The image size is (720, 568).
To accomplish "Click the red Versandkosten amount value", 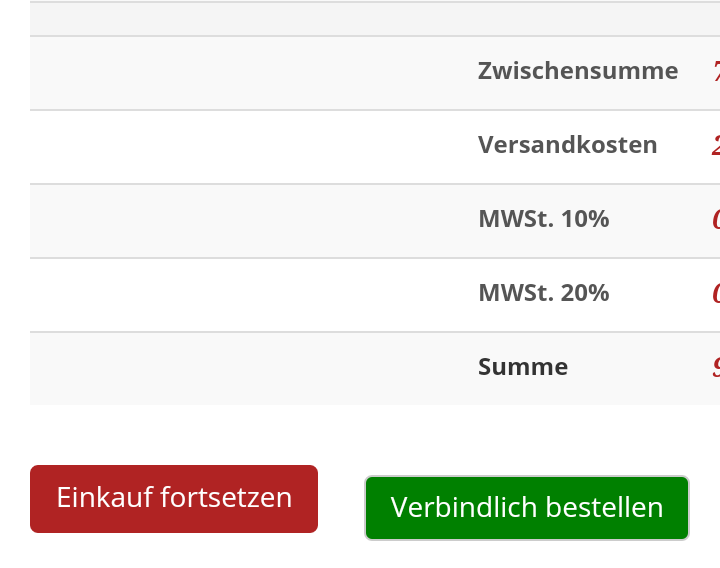I will click(x=715, y=145).
